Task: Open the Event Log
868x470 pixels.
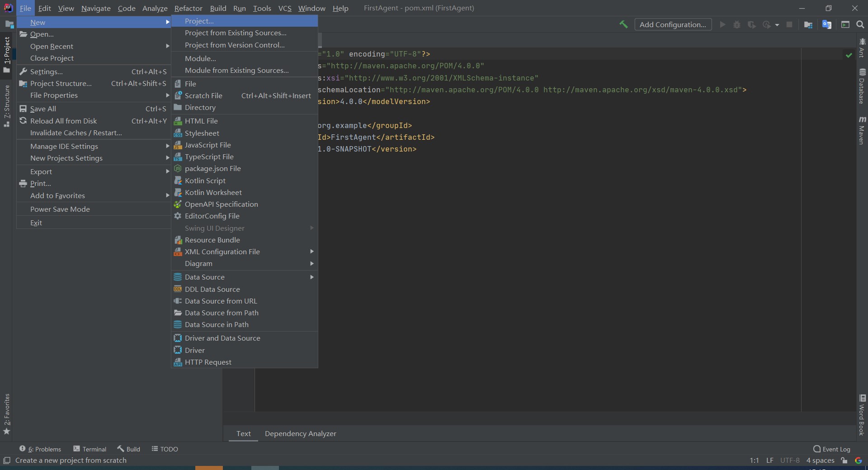Action: pyautogui.click(x=831, y=449)
